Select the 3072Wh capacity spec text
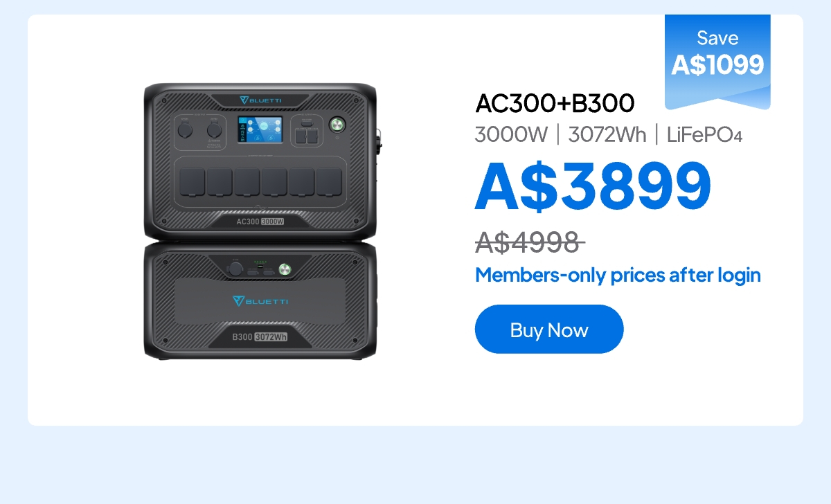 coord(607,134)
